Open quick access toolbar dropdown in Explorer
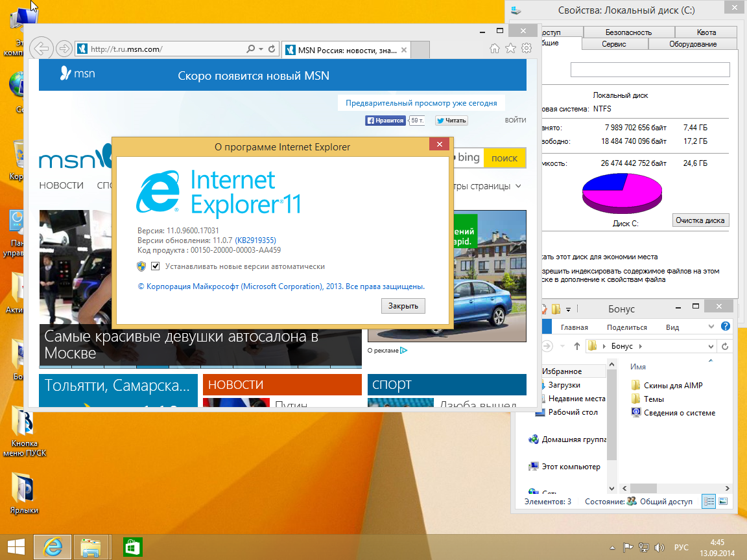 [568, 310]
